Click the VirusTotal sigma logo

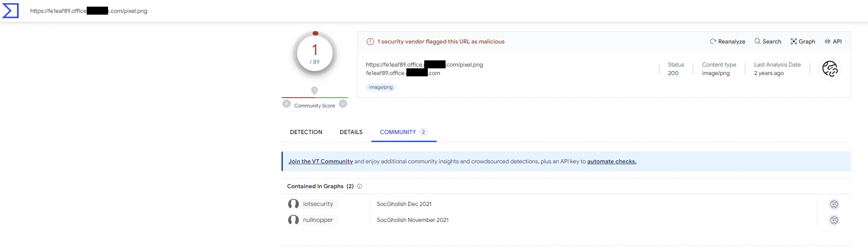pyautogui.click(x=10, y=11)
